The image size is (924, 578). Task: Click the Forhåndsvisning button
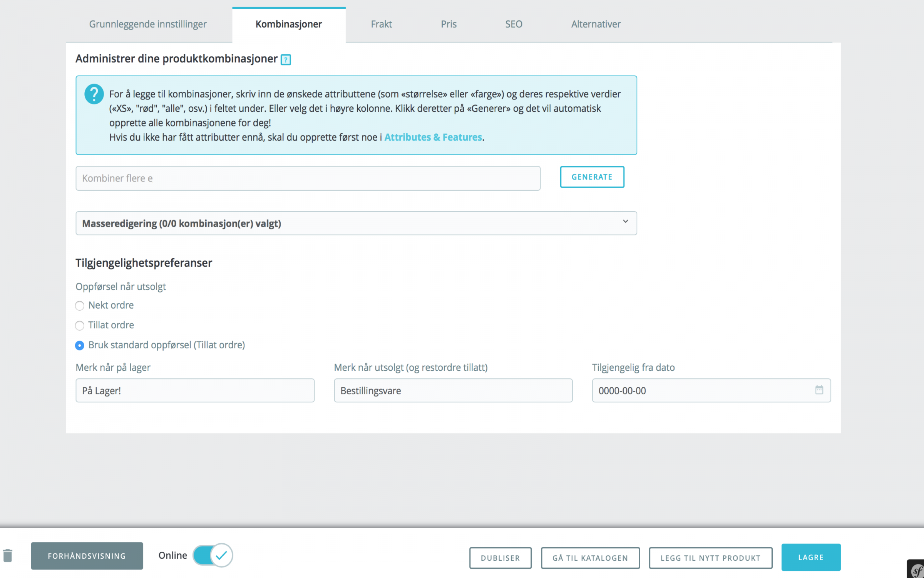click(x=87, y=556)
